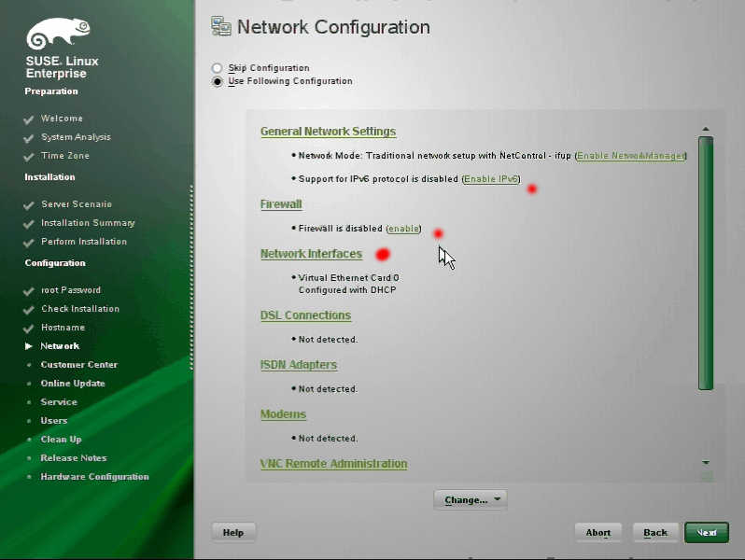Click the root Password checkmark
Screen dimensions: 745x560
point(29,290)
